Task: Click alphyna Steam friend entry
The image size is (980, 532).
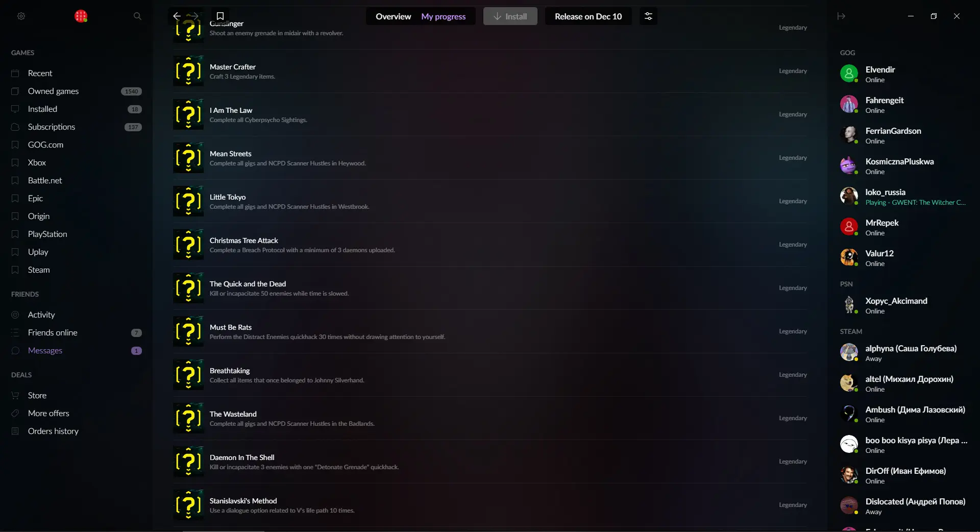Action: click(x=904, y=352)
